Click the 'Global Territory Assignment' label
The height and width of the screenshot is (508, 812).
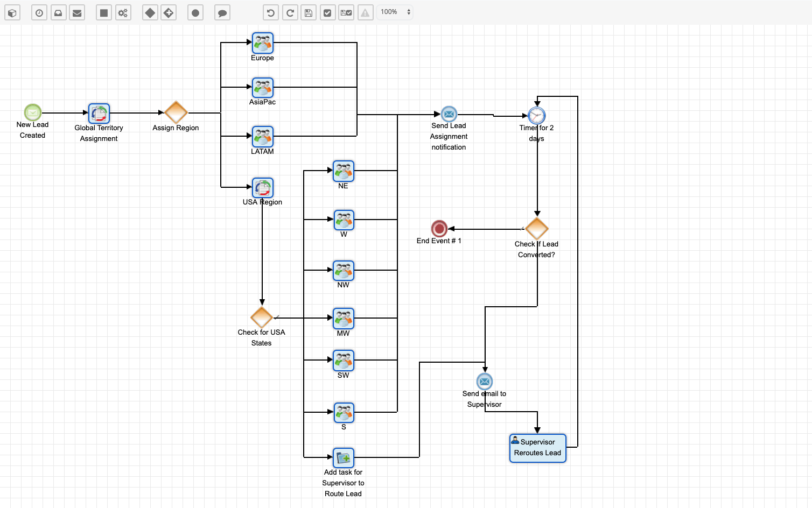(x=99, y=133)
